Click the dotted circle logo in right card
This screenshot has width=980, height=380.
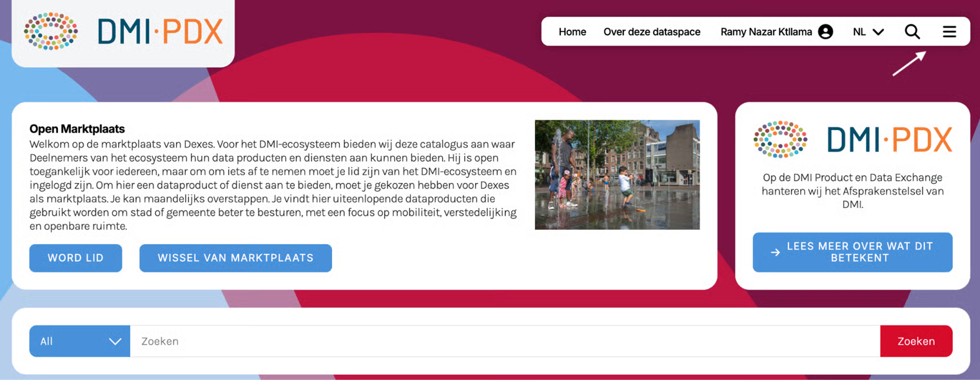click(x=780, y=139)
